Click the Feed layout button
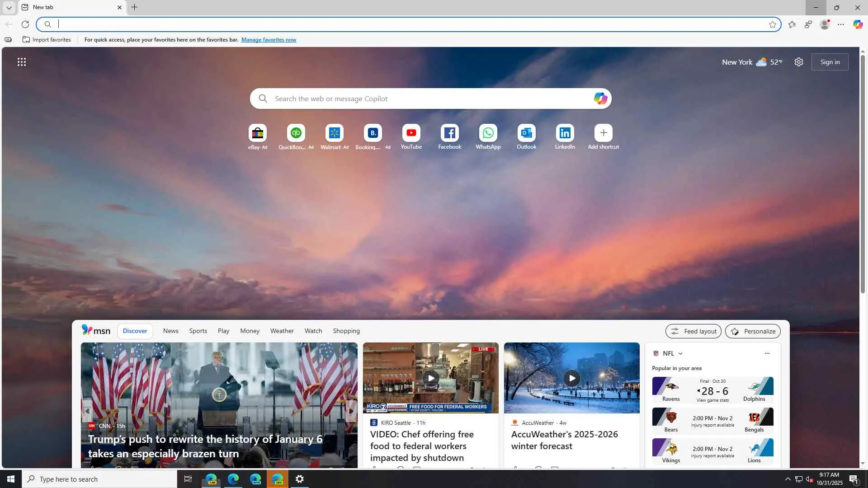 tap(693, 331)
